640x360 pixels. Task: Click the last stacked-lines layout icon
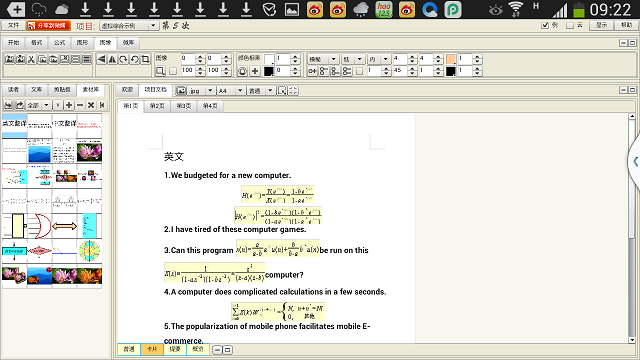[87, 59]
